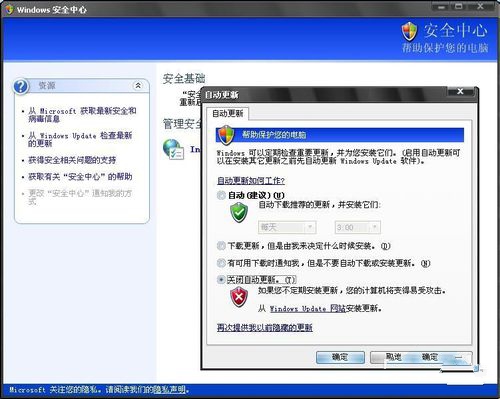The width and height of the screenshot is (500, 399).
Task: Click 自动下载推荐的更新，并安装它们 text
Action: click(319, 204)
